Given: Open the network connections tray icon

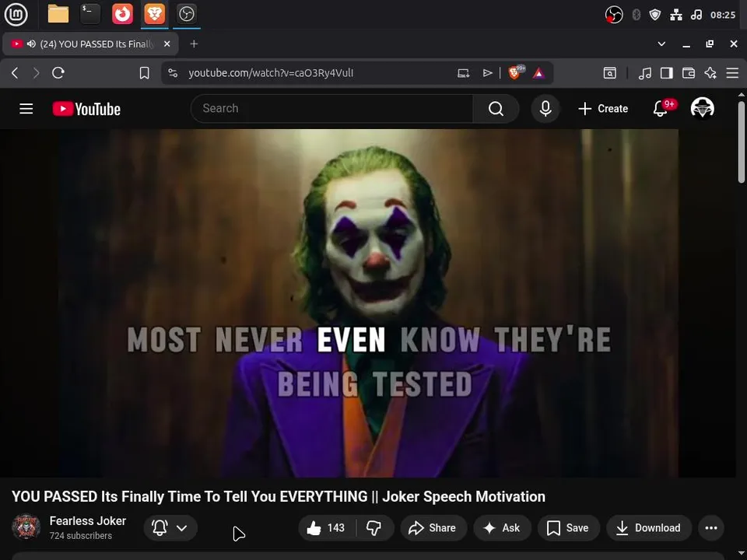Looking at the screenshot, I should (676, 15).
